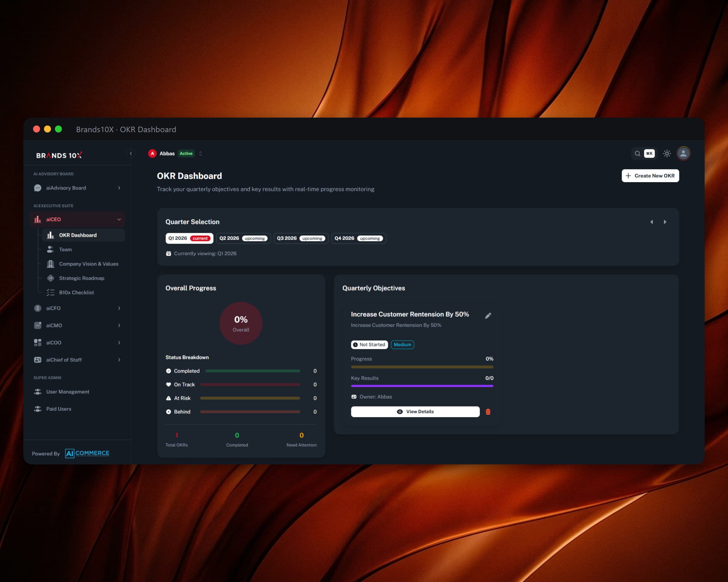
Task: Click the User Management people icon
Action: click(x=38, y=392)
